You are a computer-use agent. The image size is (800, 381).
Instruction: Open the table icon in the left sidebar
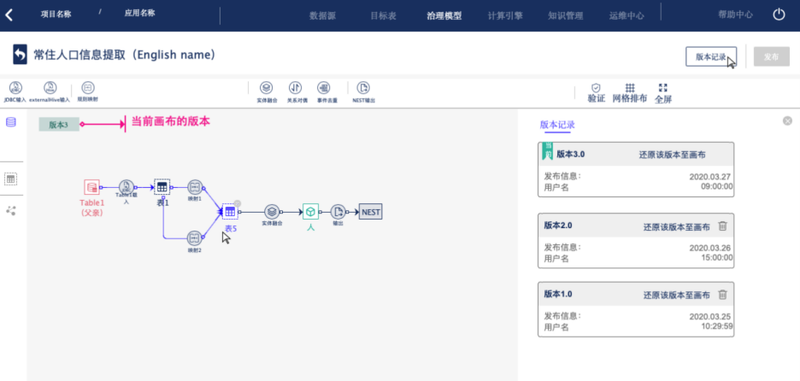coord(11,179)
